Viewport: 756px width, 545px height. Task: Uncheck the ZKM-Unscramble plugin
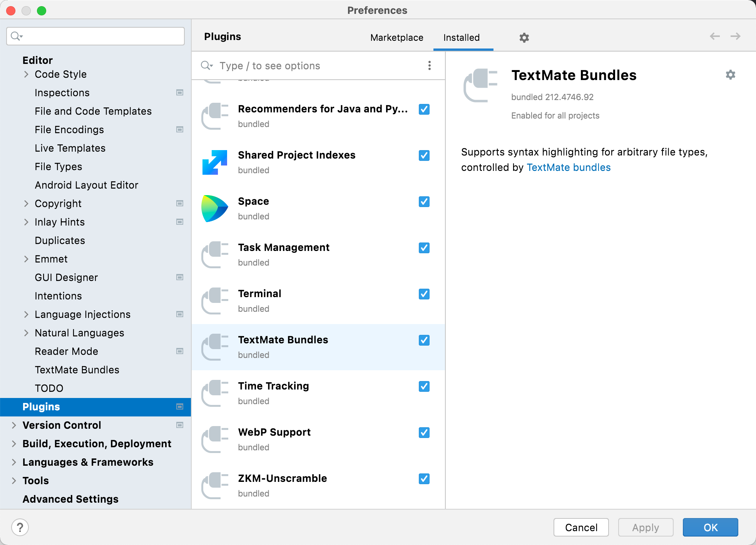point(424,479)
